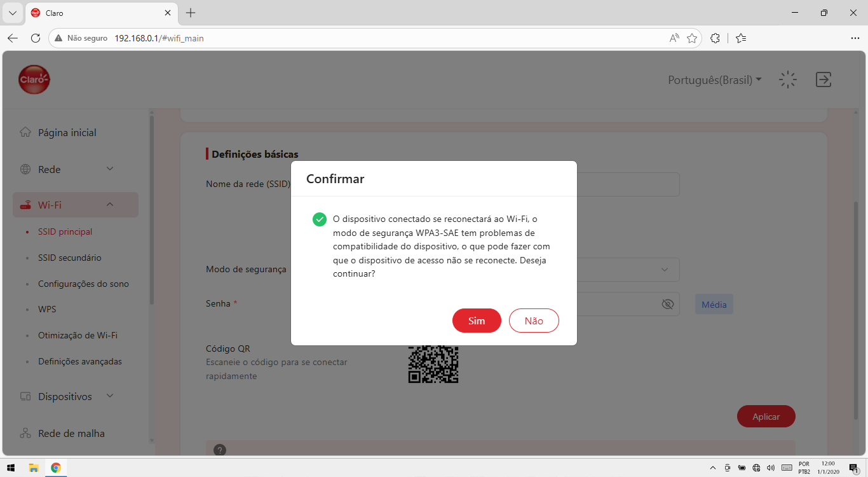Screen dimensions: 868x477
Task: Click the Claro logo
Action: click(x=34, y=79)
